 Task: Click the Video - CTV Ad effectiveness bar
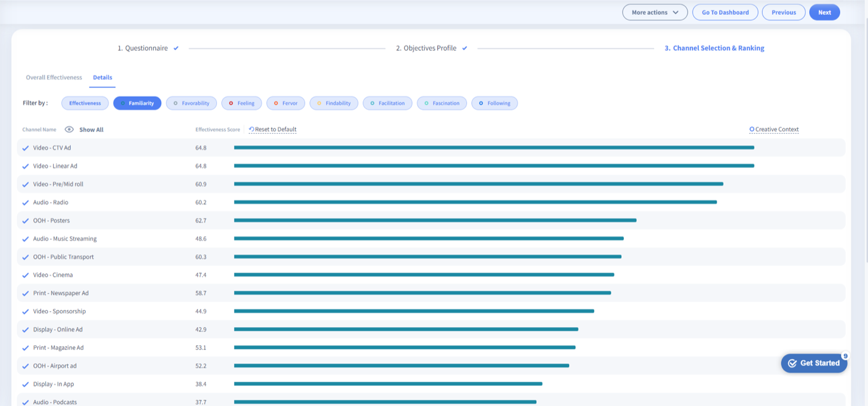coord(494,148)
